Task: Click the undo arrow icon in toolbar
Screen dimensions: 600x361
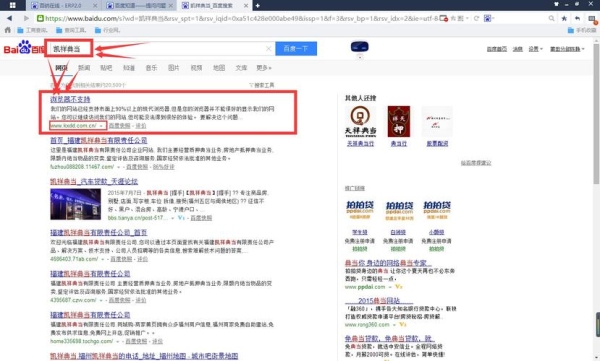Action: [577, 18]
